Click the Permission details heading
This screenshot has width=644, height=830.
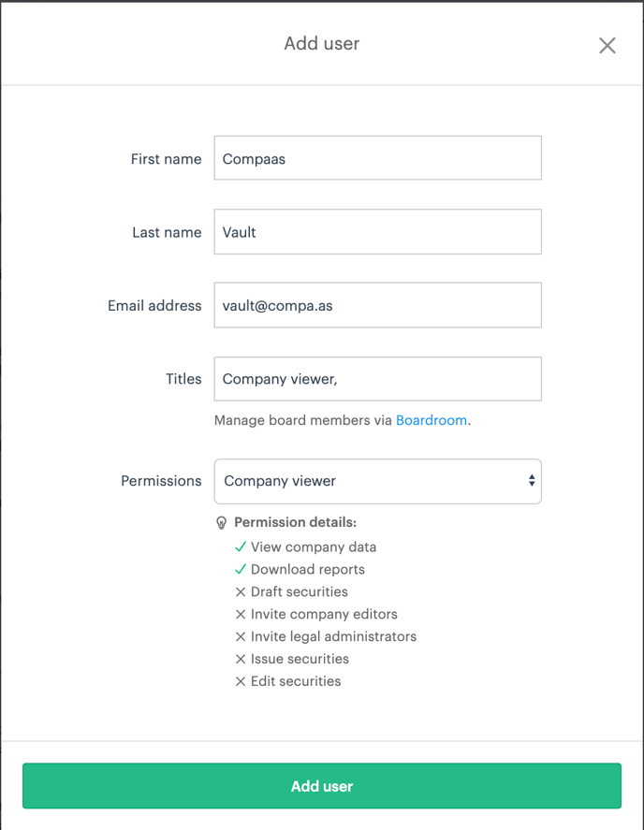(x=295, y=522)
